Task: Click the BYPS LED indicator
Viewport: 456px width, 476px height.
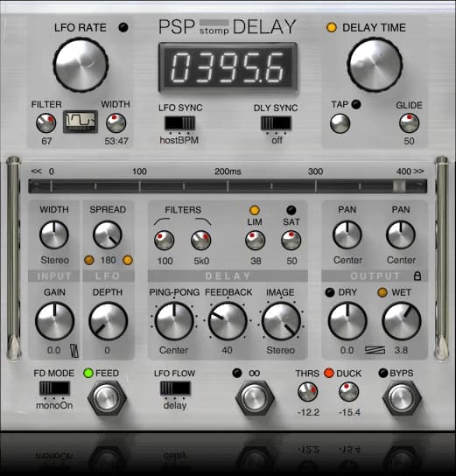Action: pos(383,373)
